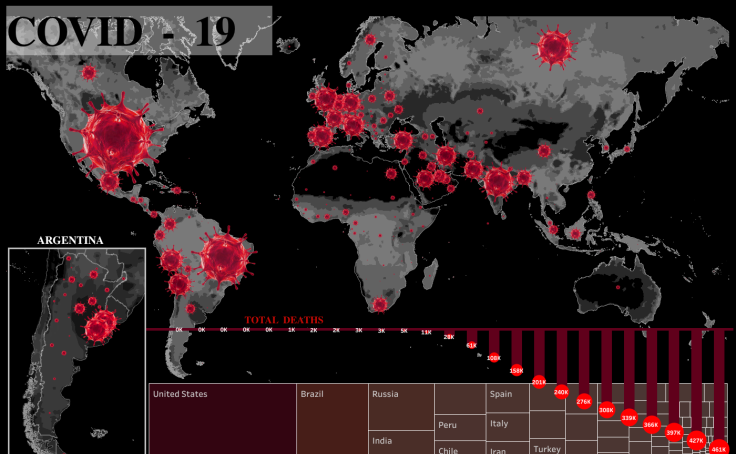This screenshot has width=736, height=454.
Task: Select the virus marker over the Philippines
Action: coord(591,194)
